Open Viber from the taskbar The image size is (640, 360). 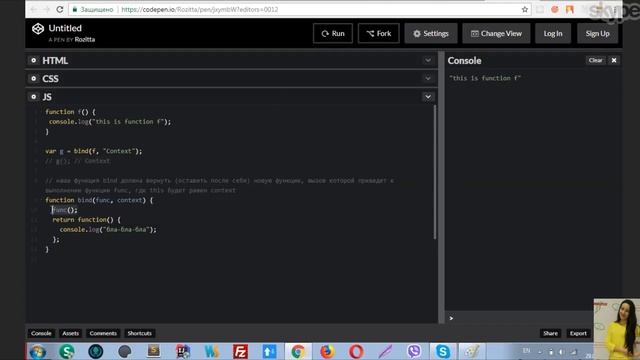tap(414, 351)
